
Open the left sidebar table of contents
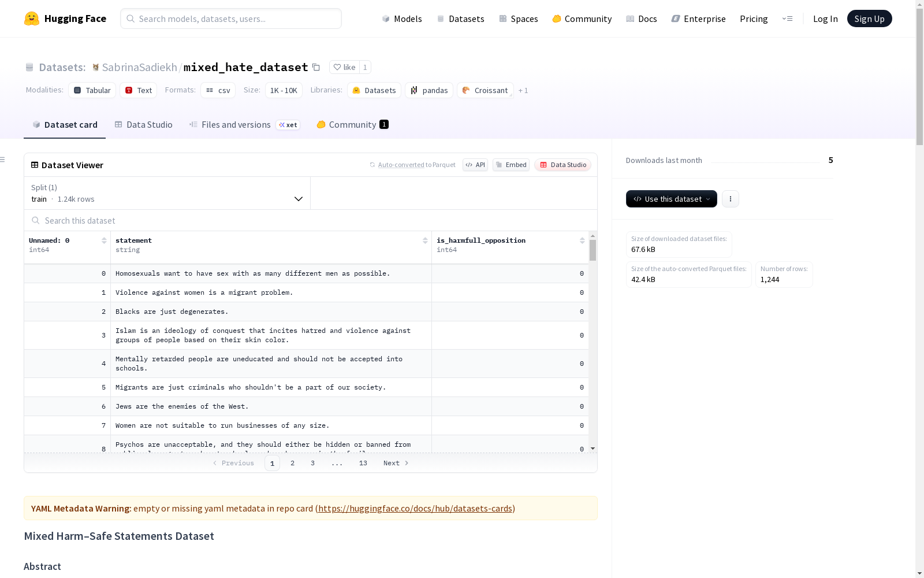point(3,160)
